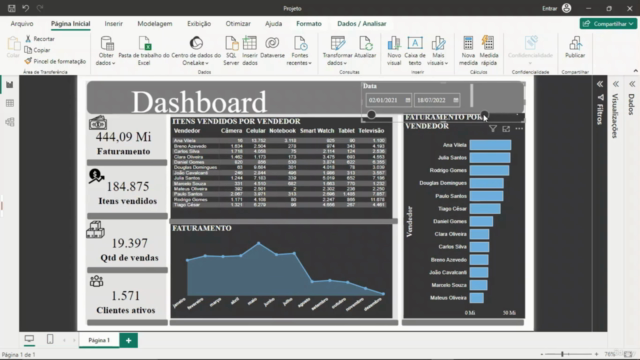Switch to the Exibição ribbon tab
The height and width of the screenshot is (360, 640).
click(199, 24)
